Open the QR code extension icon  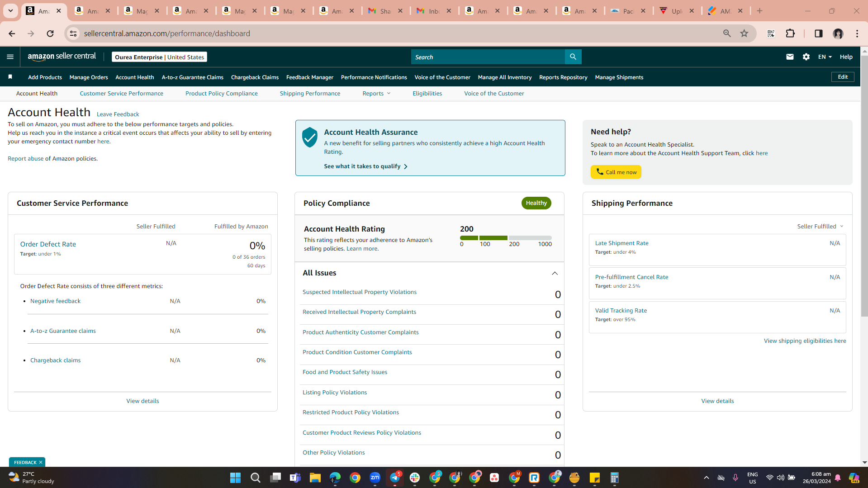(x=771, y=33)
